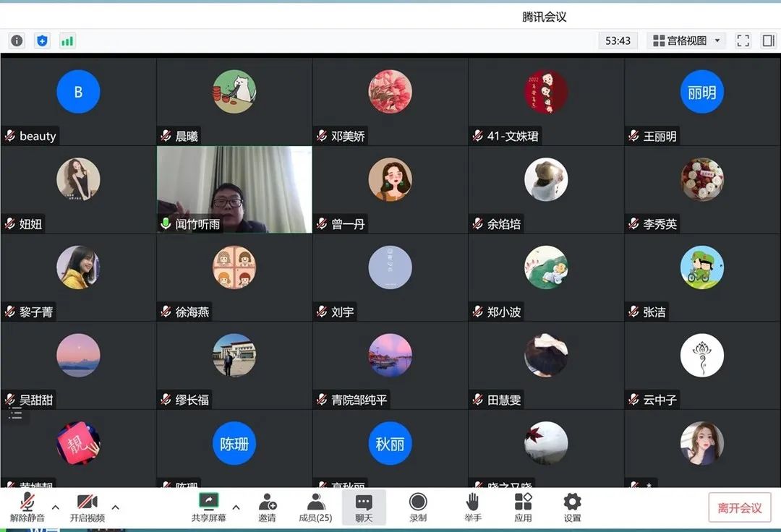Image resolution: width=781 pixels, height=532 pixels.
Task: Open the security shield icon
Action: click(x=42, y=41)
